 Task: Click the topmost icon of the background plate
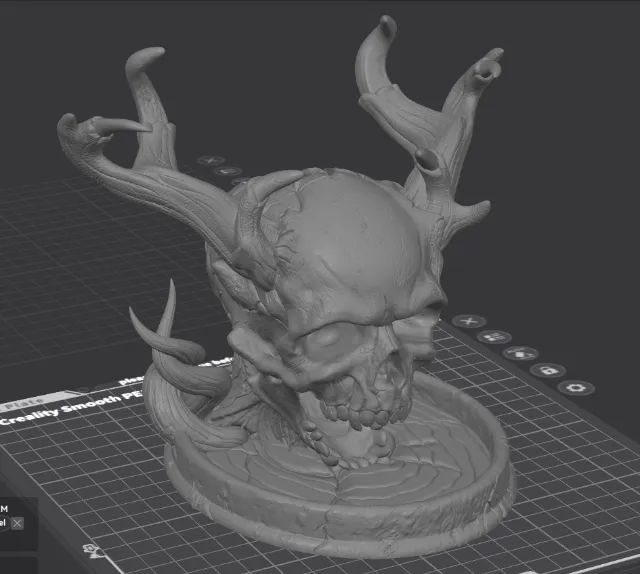tap(209, 160)
